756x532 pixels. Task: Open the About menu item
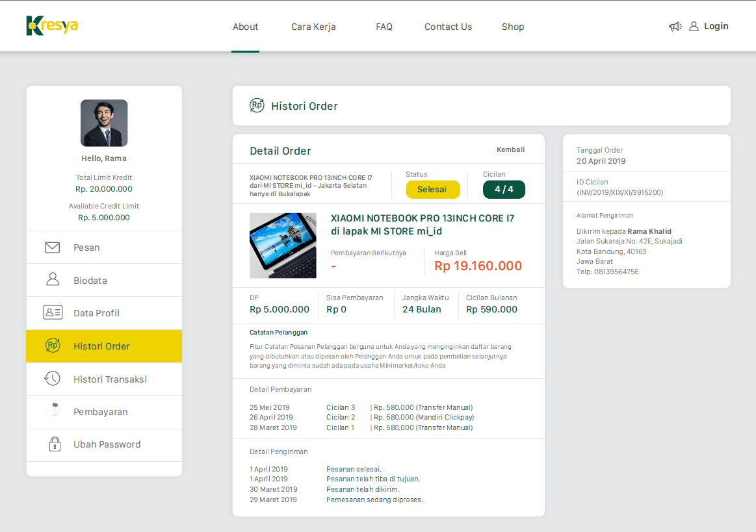(245, 27)
